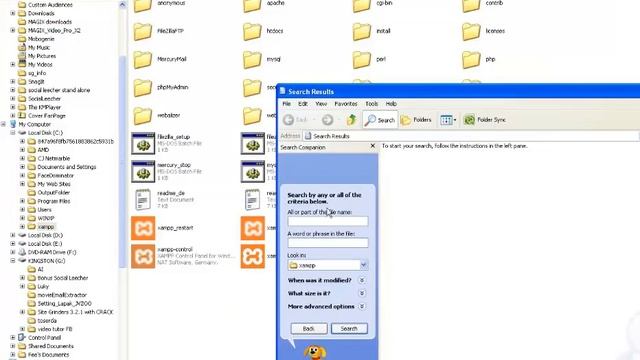Click the file name search field
This screenshot has width=640, height=360.
328,221
